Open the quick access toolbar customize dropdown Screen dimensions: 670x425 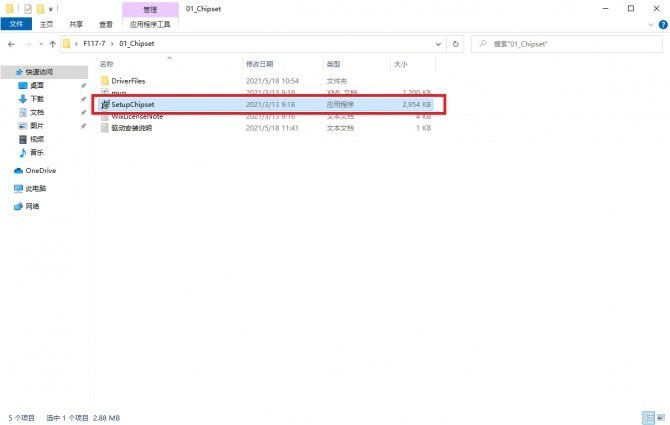[x=50, y=9]
